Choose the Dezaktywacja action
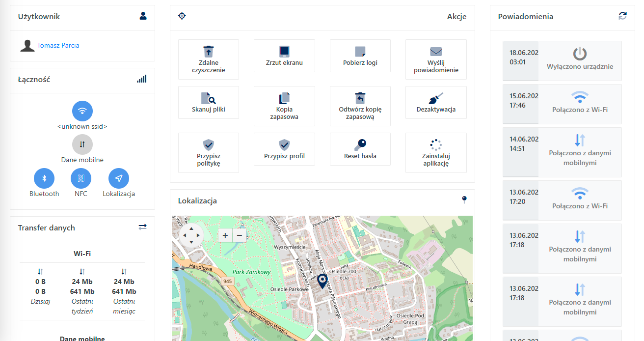The height and width of the screenshot is (341, 644). pyautogui.click(x=436, y=102)
